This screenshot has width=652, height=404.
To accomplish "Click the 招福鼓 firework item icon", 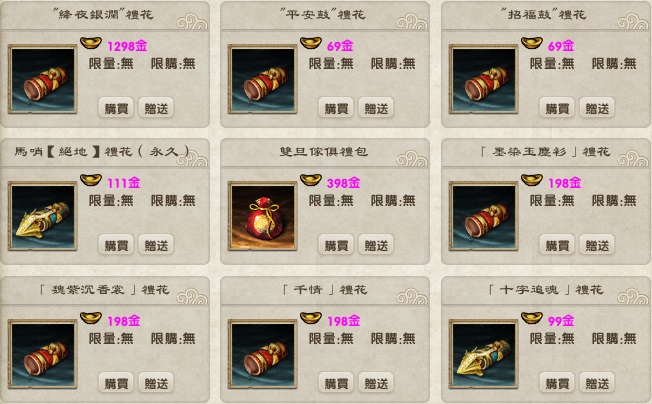I will coord(483,79).
